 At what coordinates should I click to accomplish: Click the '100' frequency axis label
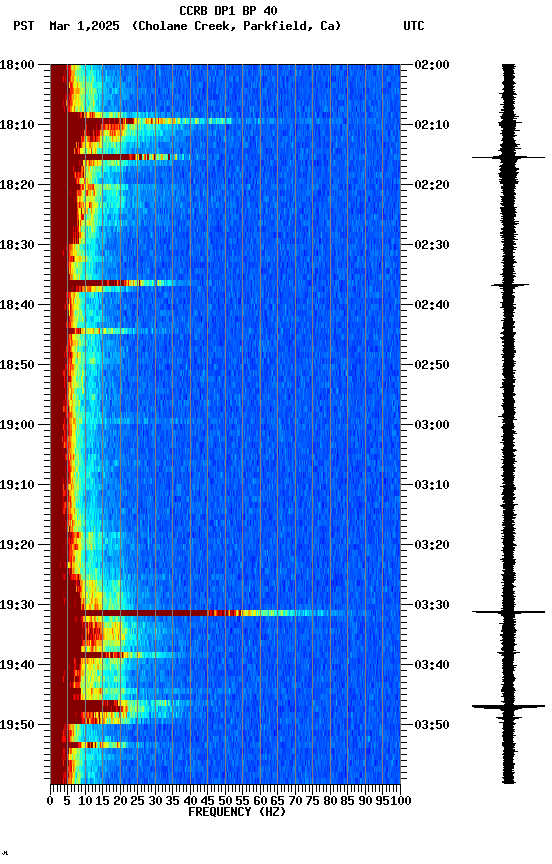[x=401, y=802]
